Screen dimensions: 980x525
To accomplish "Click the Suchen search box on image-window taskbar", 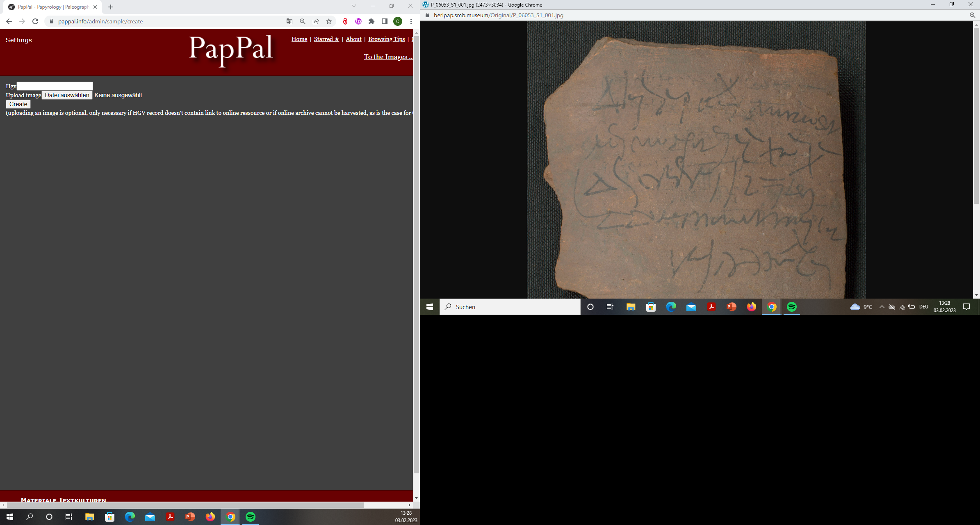I will pyautogui.click(x=510, y=307).
